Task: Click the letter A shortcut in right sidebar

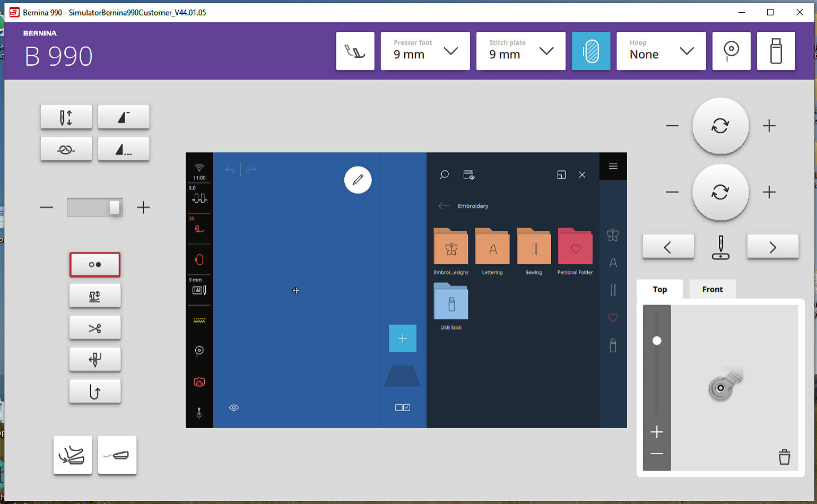Action: click(613, 263)
